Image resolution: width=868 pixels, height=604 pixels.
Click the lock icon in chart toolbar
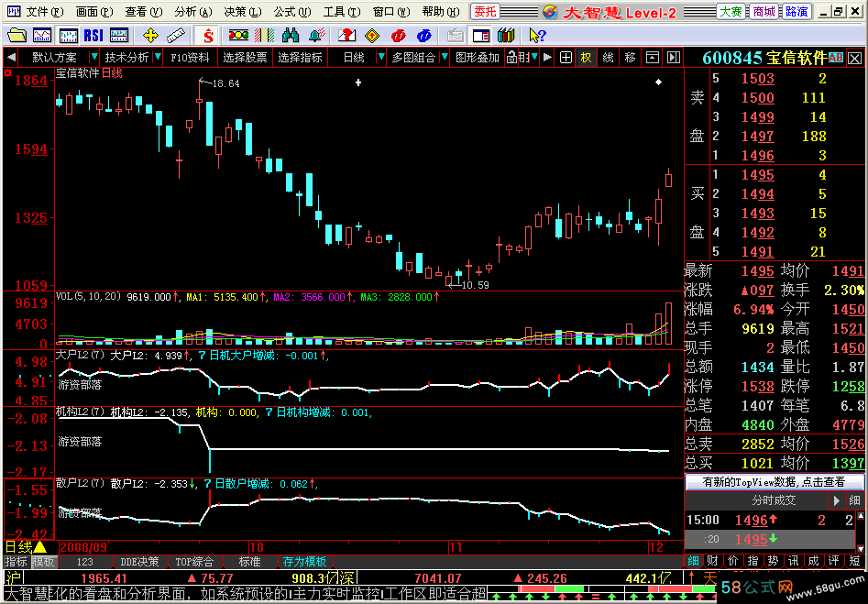click(x=511, y=57)
